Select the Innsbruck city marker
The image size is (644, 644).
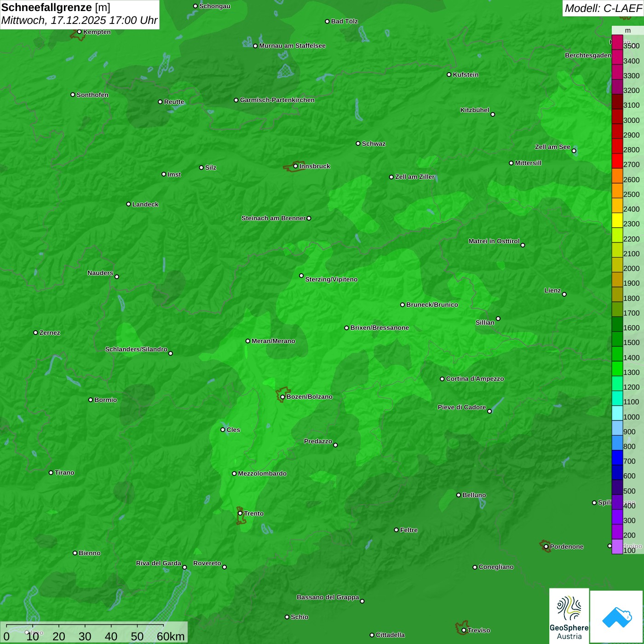tap(295, 166)
